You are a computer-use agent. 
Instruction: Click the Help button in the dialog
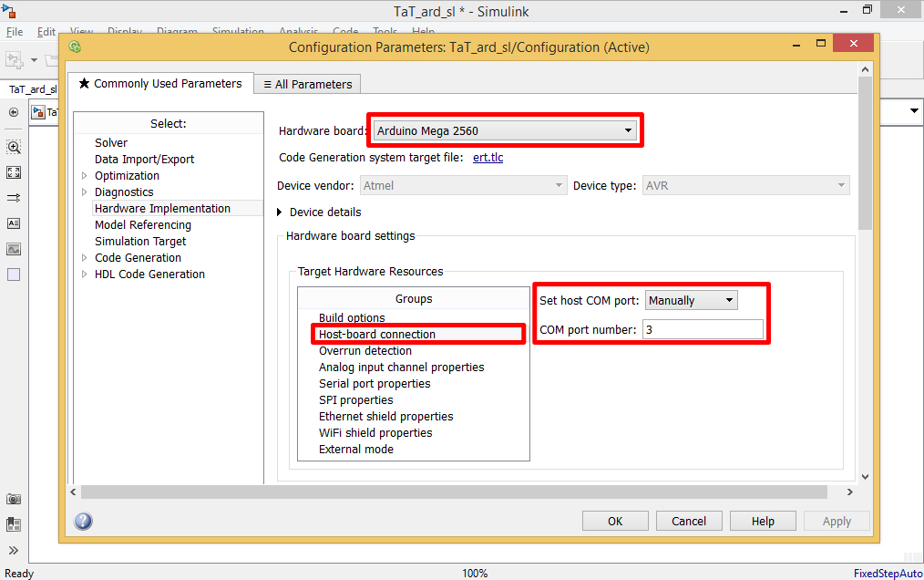tap(763, 521)
